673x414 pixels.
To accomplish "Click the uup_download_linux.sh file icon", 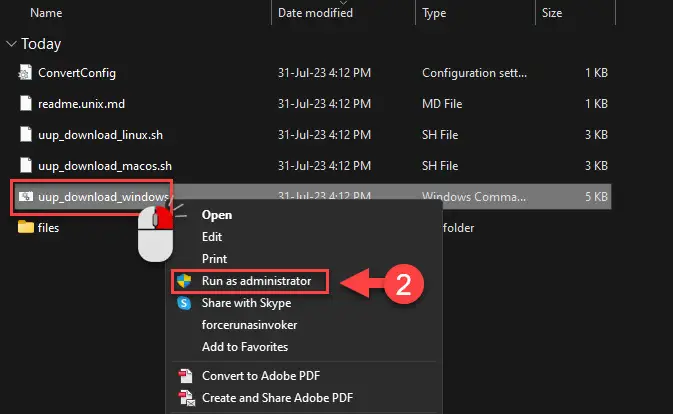I will tap(26, 134).
